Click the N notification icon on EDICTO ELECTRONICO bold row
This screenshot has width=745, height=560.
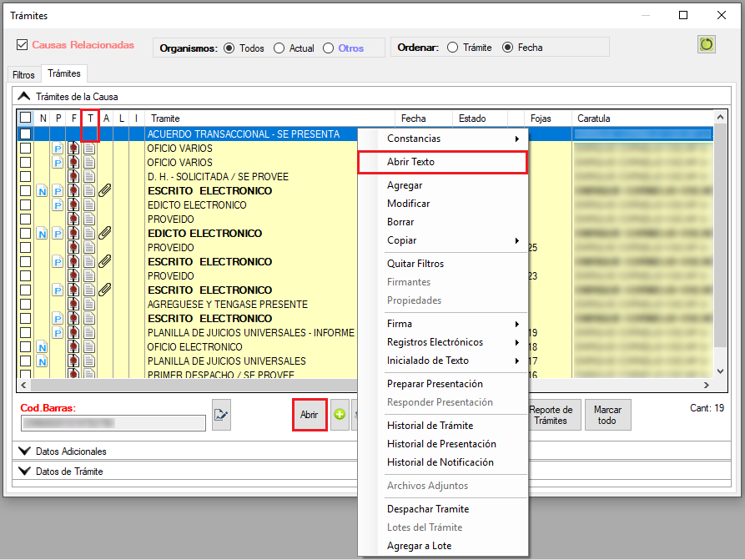43,234
